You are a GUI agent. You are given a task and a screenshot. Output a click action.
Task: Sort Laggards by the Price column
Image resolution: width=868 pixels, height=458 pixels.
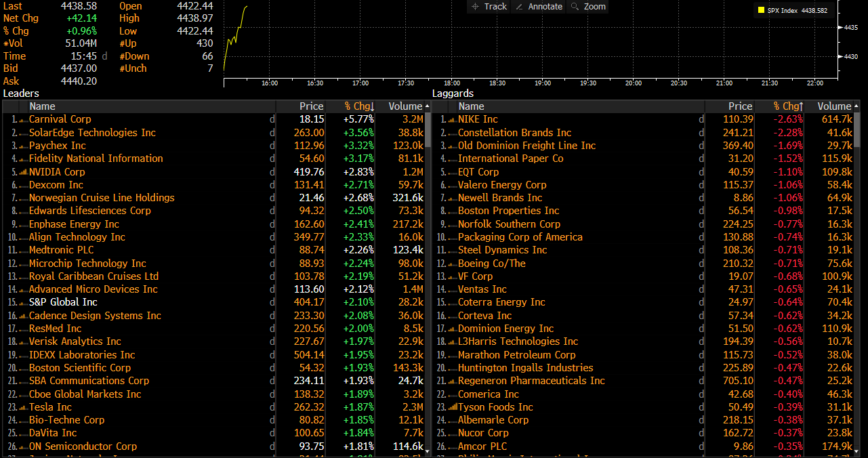pyautogui.click(x=740, y=106)
